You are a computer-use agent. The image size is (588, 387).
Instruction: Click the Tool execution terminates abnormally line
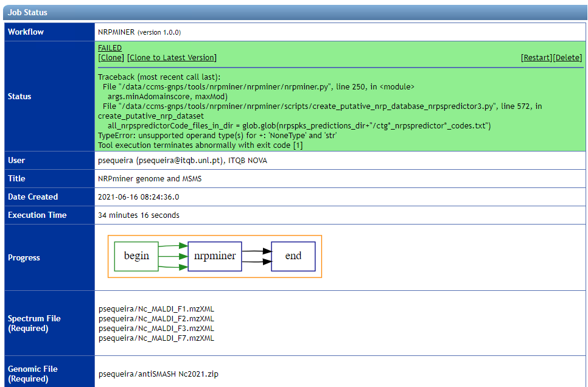[200, 145]
